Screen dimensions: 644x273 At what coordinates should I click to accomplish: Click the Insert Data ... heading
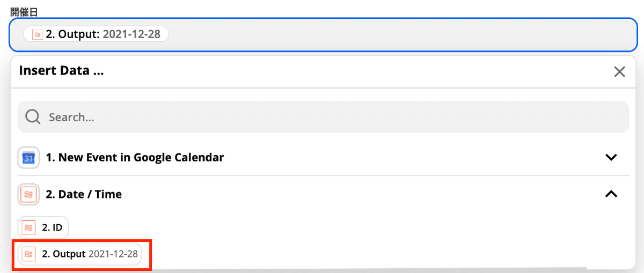[61, 71]
